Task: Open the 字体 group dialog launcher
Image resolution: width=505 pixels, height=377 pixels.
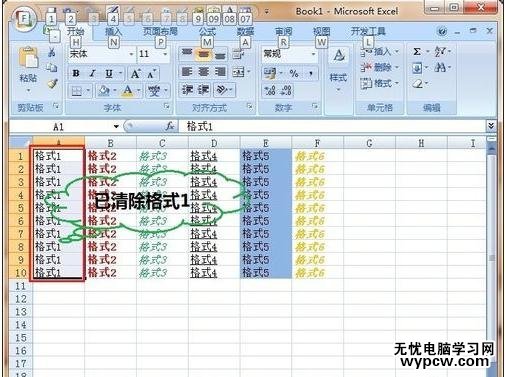Action: 166,106
